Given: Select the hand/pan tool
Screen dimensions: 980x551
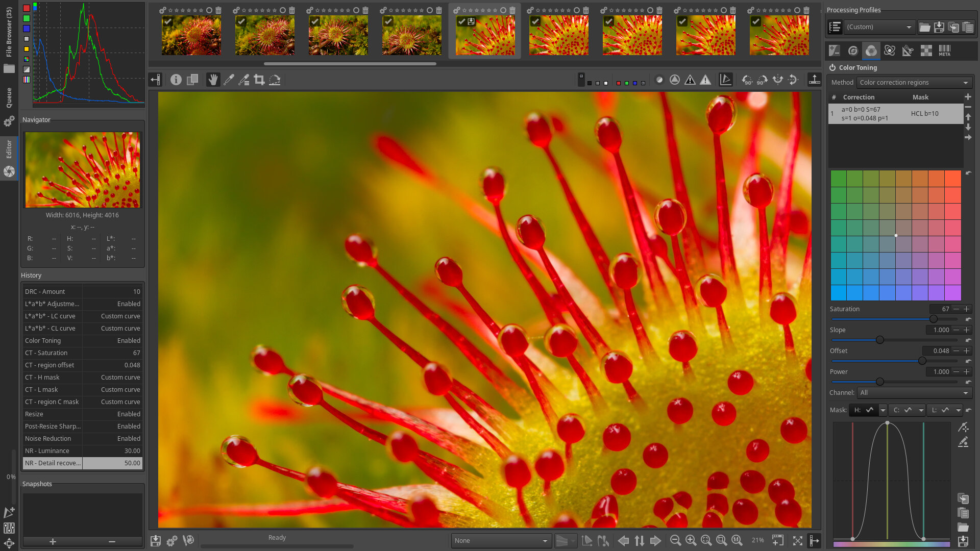Looking at the screenshot, I should [213, 80].
